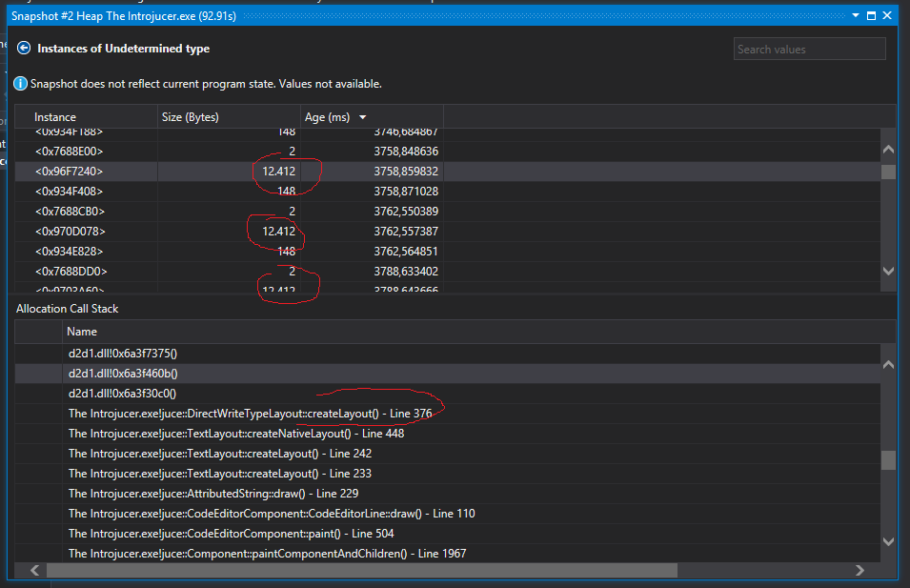Select instance row <0x934E828>
This screenshot has width=910, height=588.
[448, 252]
